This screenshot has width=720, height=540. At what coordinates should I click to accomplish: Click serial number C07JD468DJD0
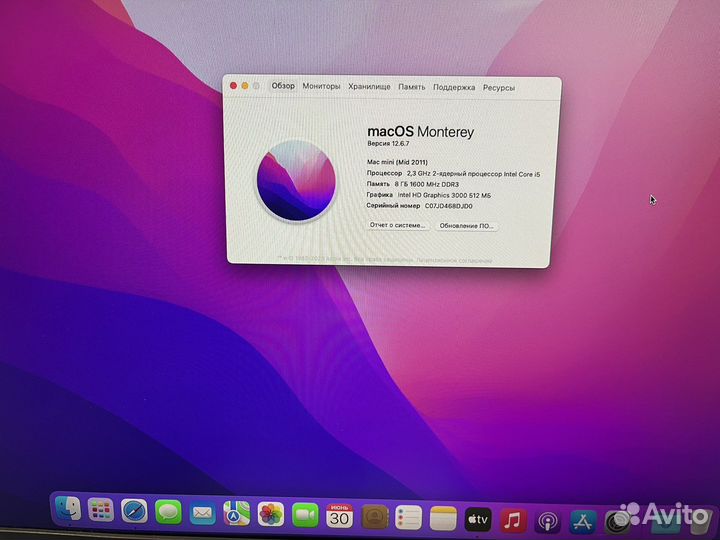449,206
